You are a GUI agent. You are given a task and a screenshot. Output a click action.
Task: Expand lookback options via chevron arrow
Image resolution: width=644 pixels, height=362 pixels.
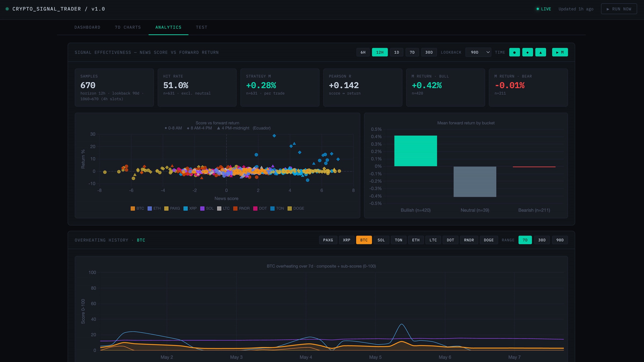(488, 52)
